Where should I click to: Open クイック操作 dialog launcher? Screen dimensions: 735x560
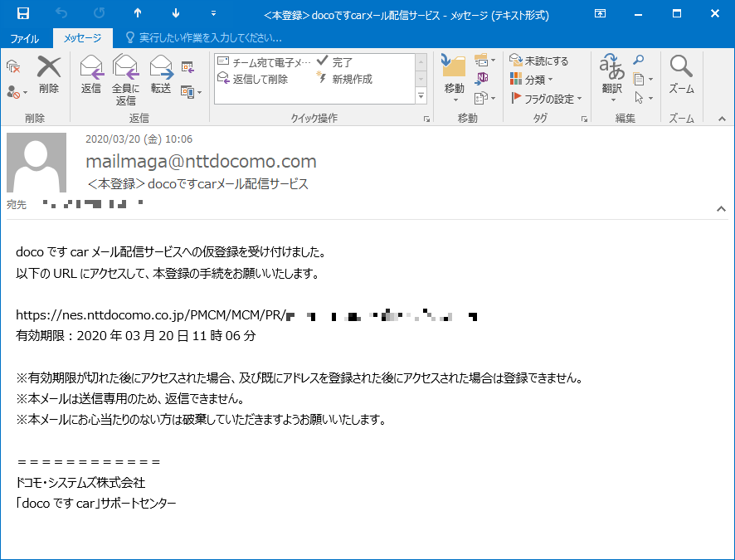[426, 119]
